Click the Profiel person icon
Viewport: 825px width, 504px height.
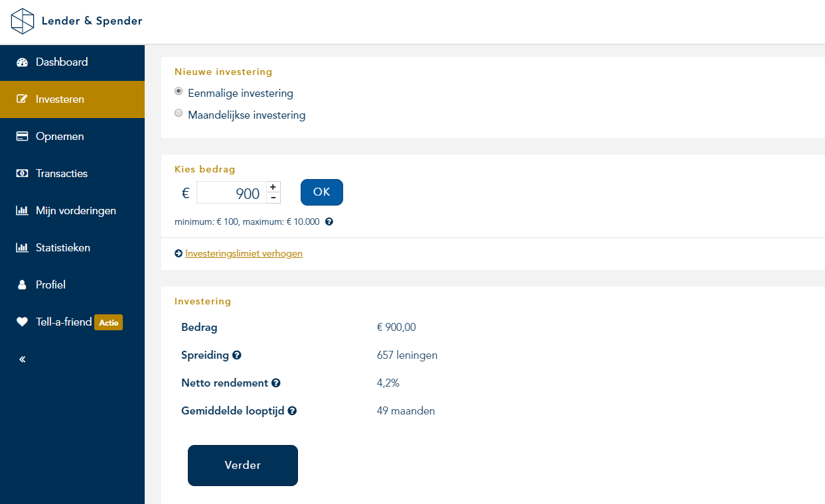(x=22, y=285)
